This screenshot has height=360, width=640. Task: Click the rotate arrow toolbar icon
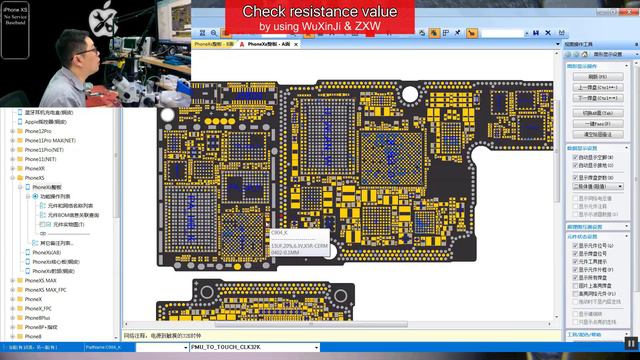pyautogui.click(x=422, y=33)
